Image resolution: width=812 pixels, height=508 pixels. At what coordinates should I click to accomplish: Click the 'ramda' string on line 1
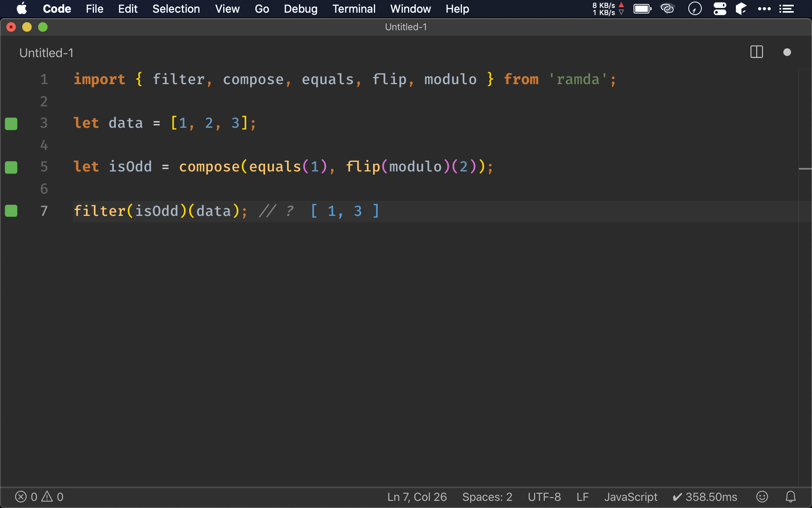578,79
